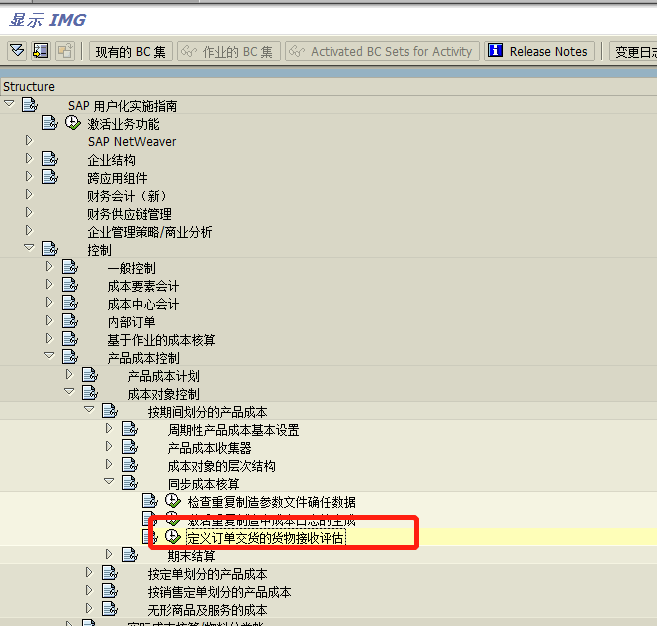Open documentation icon for 成本中心会计
Viewport: 657px width, 626px height.
point(70,303)
